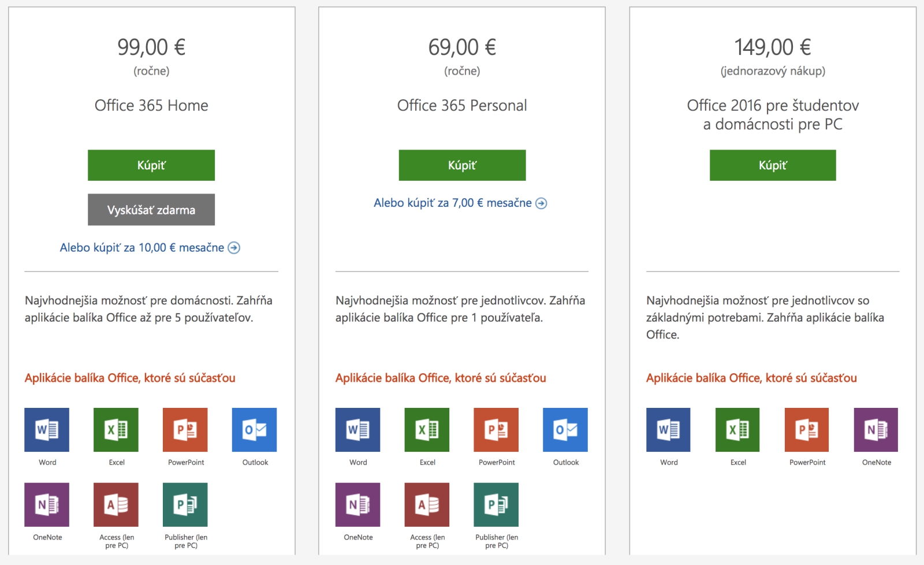
Task: Click the OneNote label under Office 365 Personal
Action: tap(358, 538)
